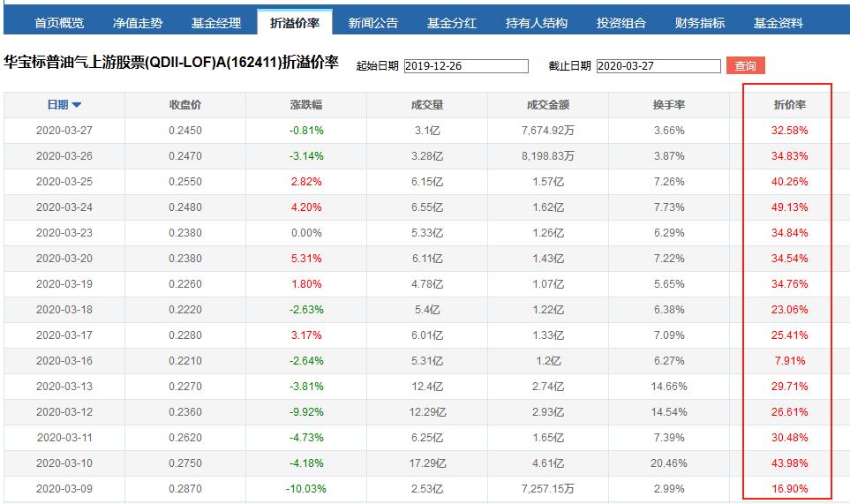
Task: Select the 2020-03-23 date cell
Action: 64,233
